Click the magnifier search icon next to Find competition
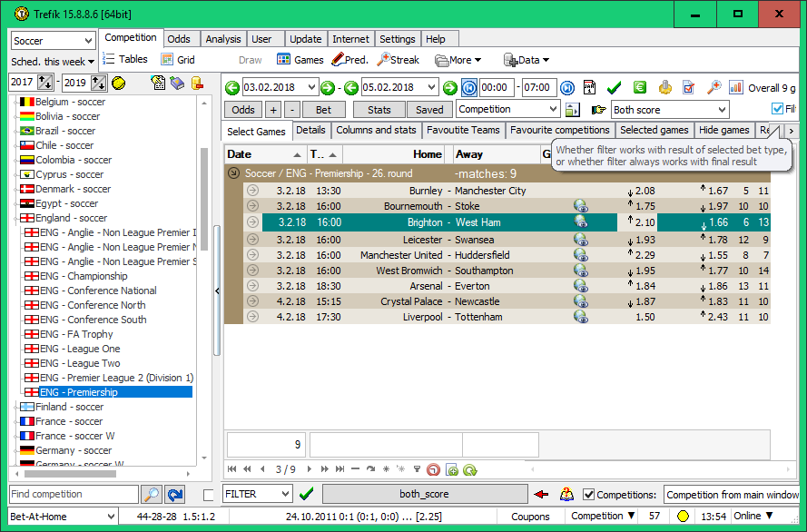This screenshot has height=532, width=807. 152,495
